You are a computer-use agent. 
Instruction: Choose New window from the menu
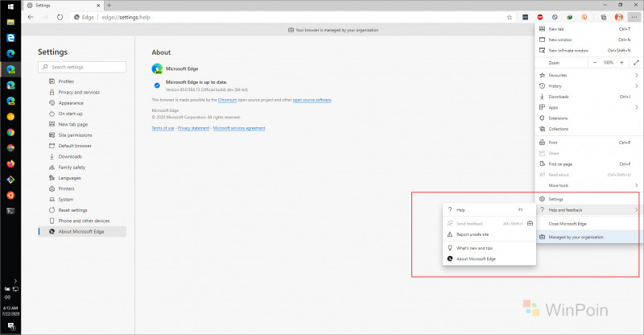588,39
